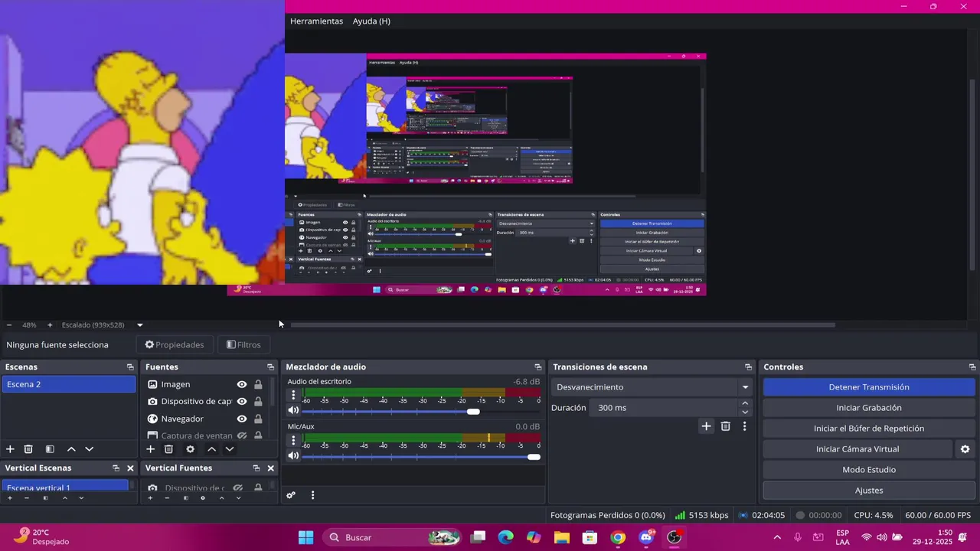
Task: Unlock the Imagen source
Action: 258,384
